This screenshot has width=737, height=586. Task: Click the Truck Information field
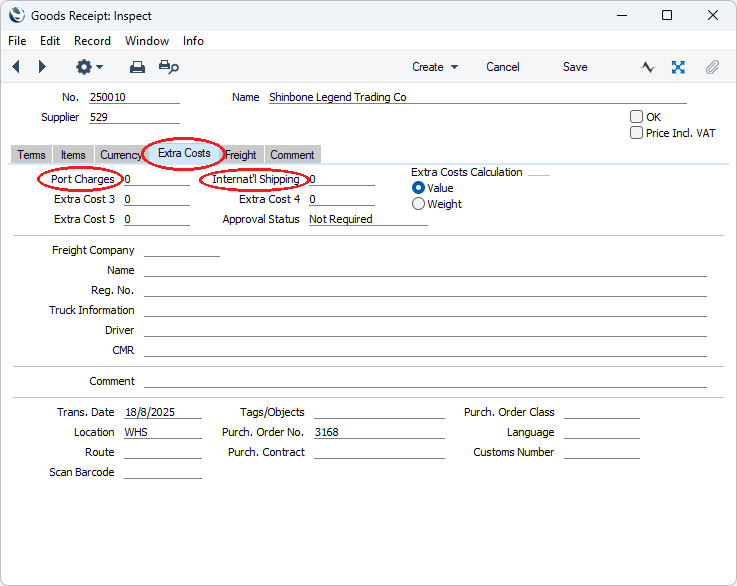click(x=425, y=310)
